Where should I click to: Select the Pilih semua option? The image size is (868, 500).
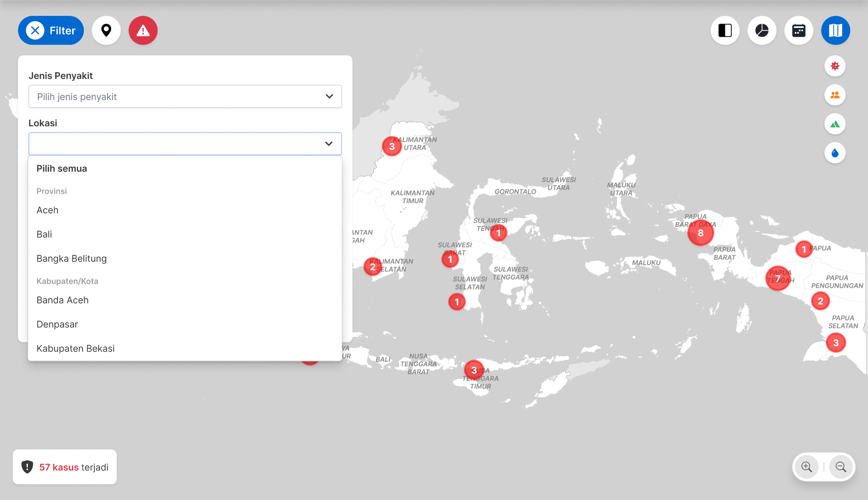pyautogui.click(x=62, y=168)
